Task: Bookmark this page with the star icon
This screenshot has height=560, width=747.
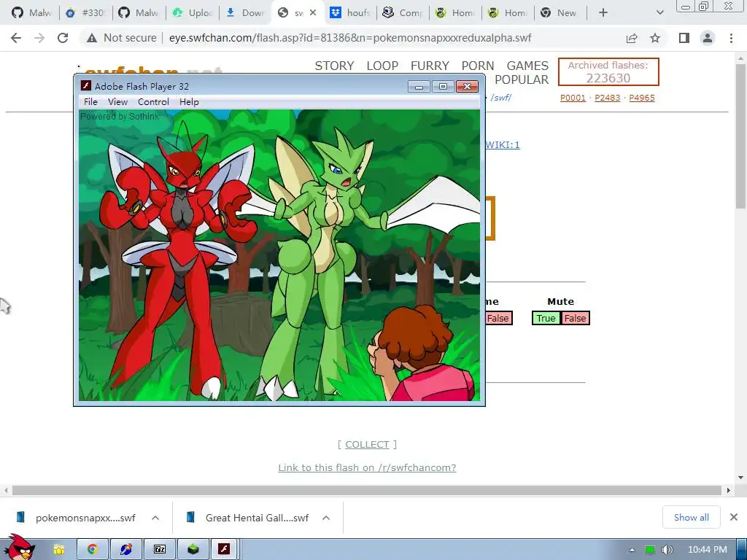Action: coord(655,38)
